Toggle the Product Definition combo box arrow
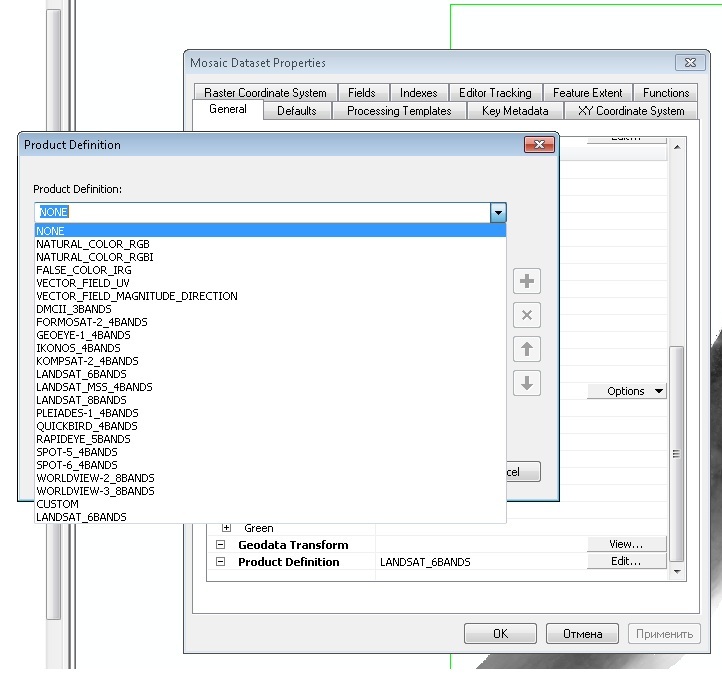The image size is (722, 684). coord(498,212)
